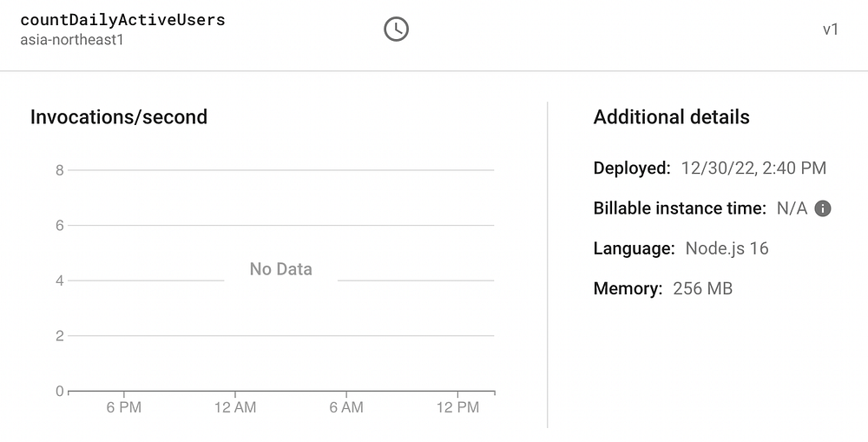
Task: Click the v1 version label
Action: tap(831, 30)
